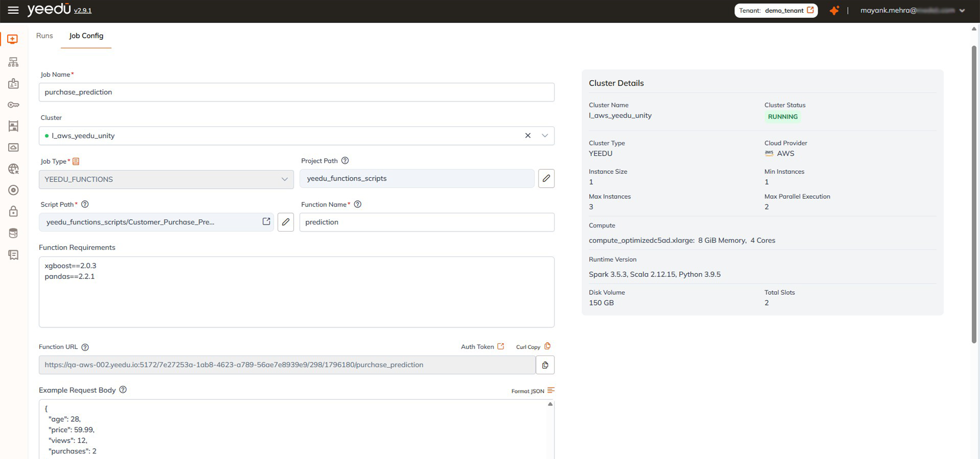Open the Job Type documentation icon

76,161
